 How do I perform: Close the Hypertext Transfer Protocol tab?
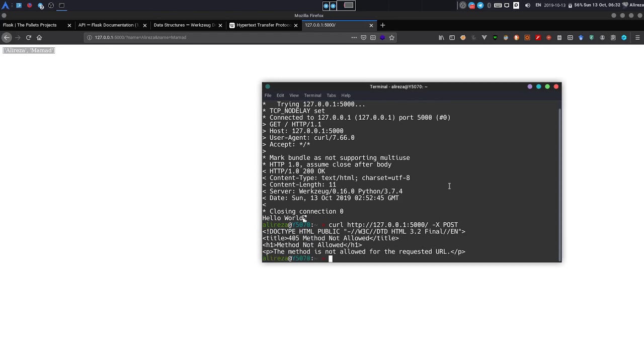click(x=296, y=25)
